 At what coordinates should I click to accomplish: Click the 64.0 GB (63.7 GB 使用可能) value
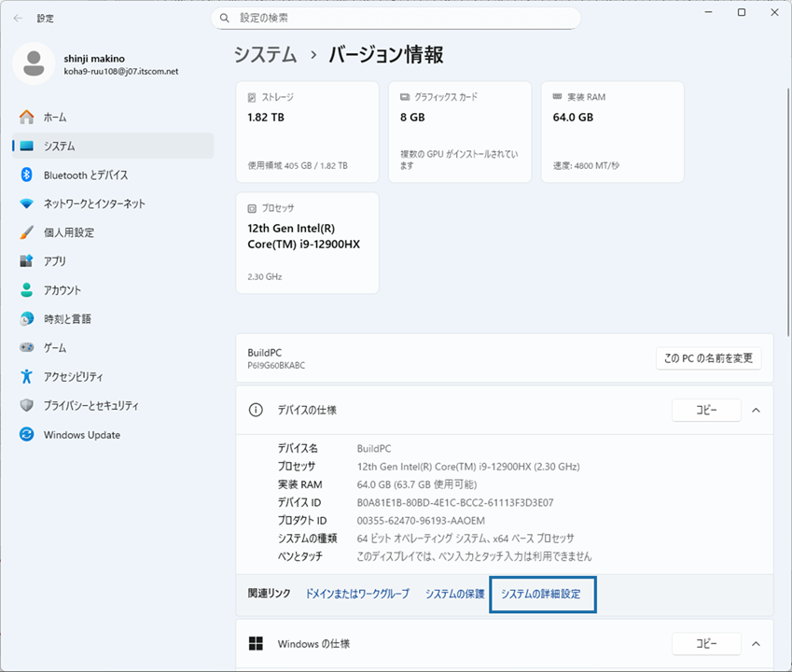pyautogui.click(x=417, y=484)
